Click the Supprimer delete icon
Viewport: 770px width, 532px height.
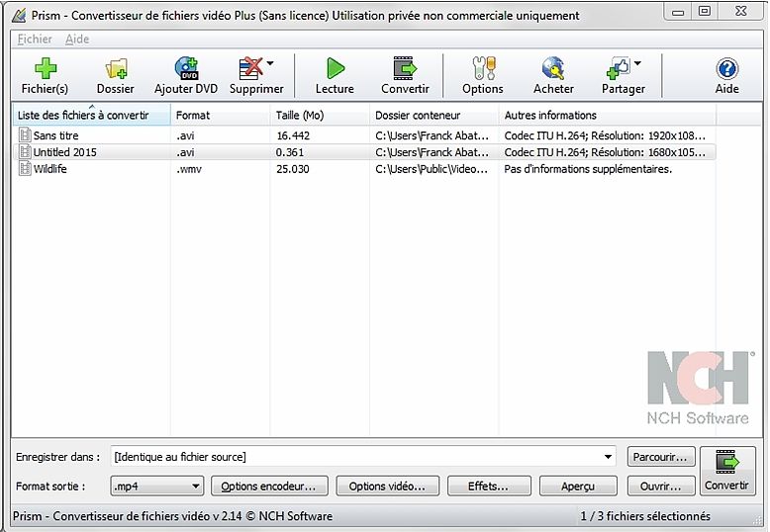pyautogui.click(x=252, y=69)
